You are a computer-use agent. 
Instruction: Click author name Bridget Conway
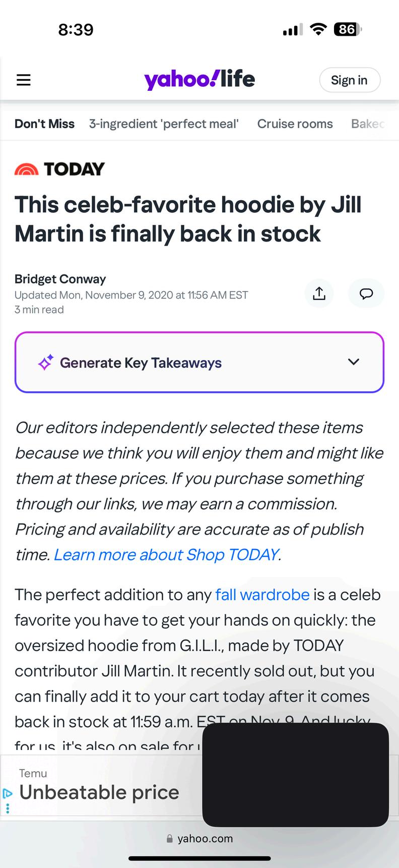coord(60,279)
